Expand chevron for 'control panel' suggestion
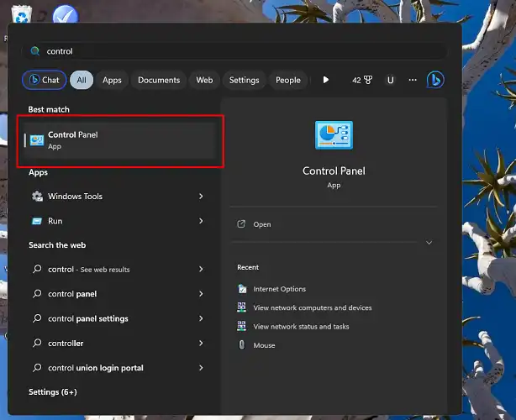This screenshot has width=516, height=420. [x=201, y=294]
